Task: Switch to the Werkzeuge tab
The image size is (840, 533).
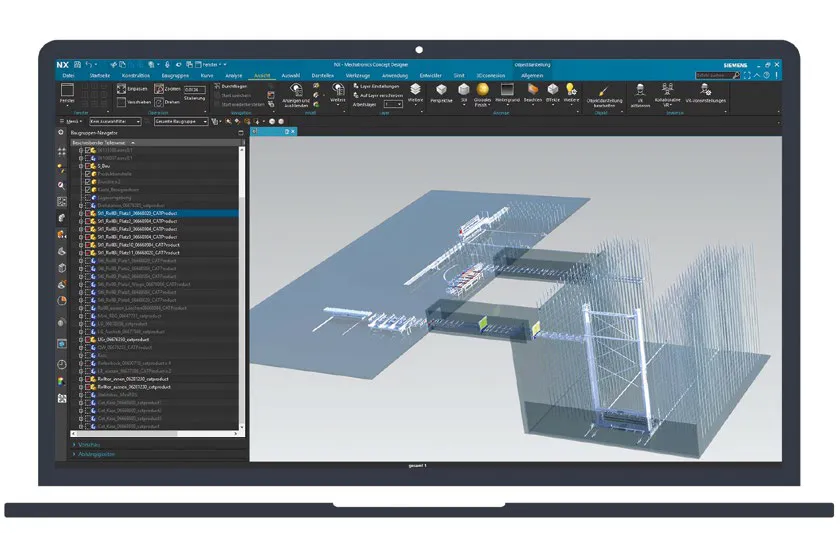Action: click(358, 76)
